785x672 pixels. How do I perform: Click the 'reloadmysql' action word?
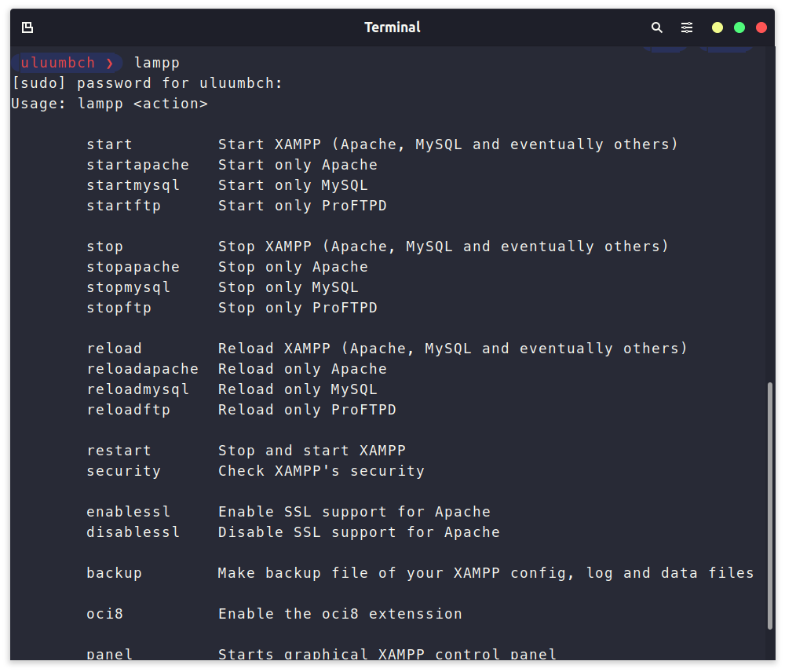coord(137,389)
